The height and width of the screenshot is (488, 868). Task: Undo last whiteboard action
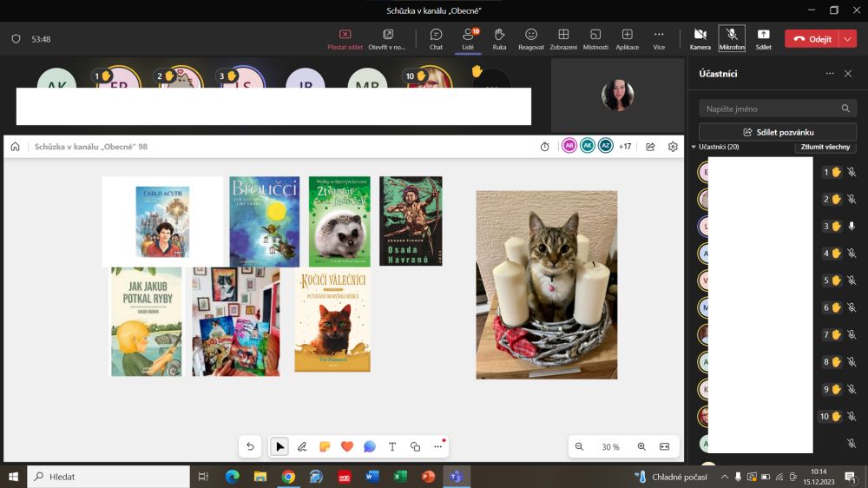250,446
